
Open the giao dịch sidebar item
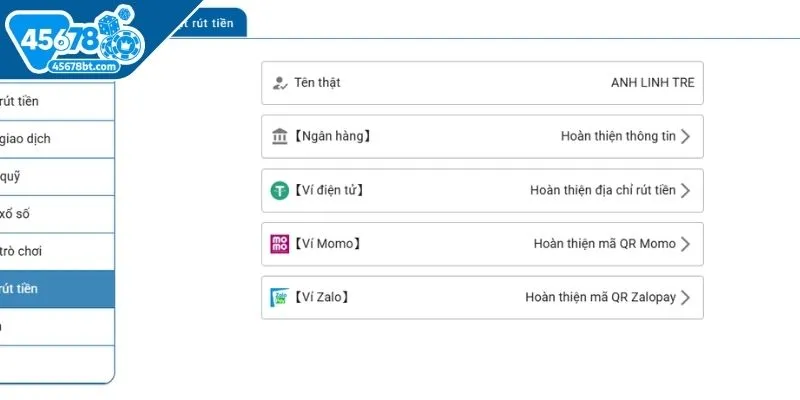coord(57,139)
